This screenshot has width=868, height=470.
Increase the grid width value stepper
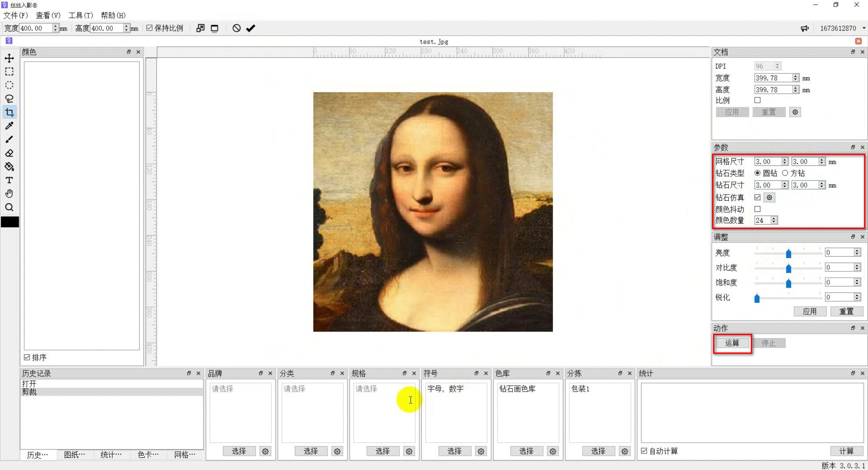pyautogui.click(x=784, y=159)
